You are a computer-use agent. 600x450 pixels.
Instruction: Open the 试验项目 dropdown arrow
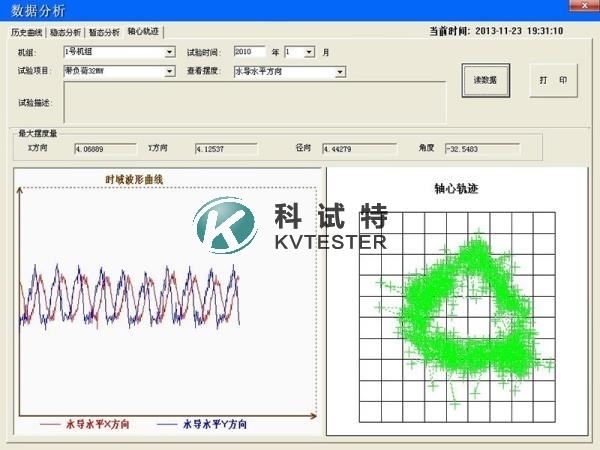169,71
